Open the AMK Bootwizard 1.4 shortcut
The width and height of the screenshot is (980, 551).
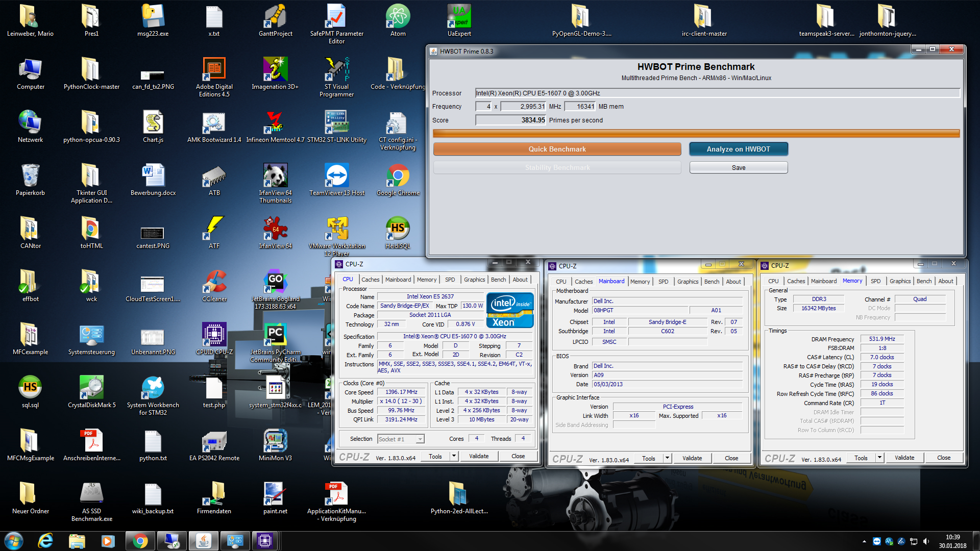pos(214,127)
